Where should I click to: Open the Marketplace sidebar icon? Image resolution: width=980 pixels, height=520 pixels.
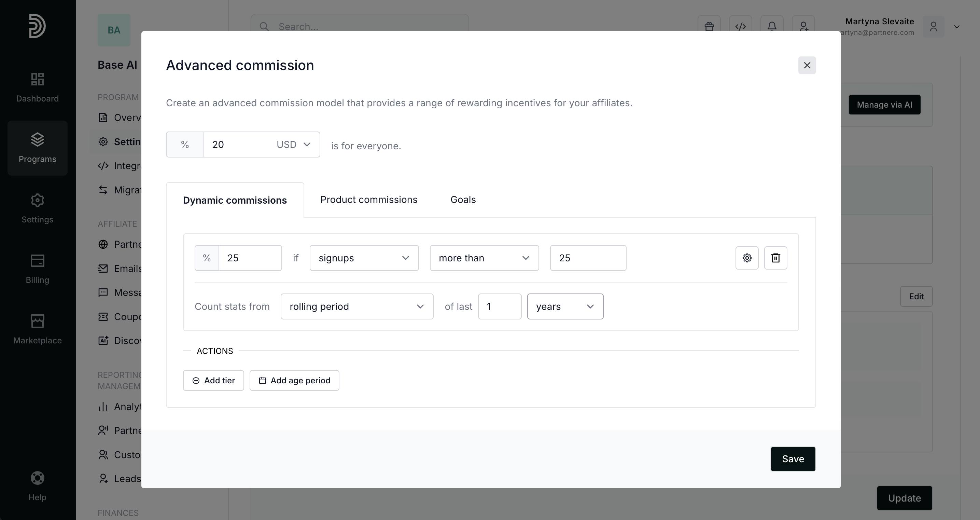click(x=37, y=329)
